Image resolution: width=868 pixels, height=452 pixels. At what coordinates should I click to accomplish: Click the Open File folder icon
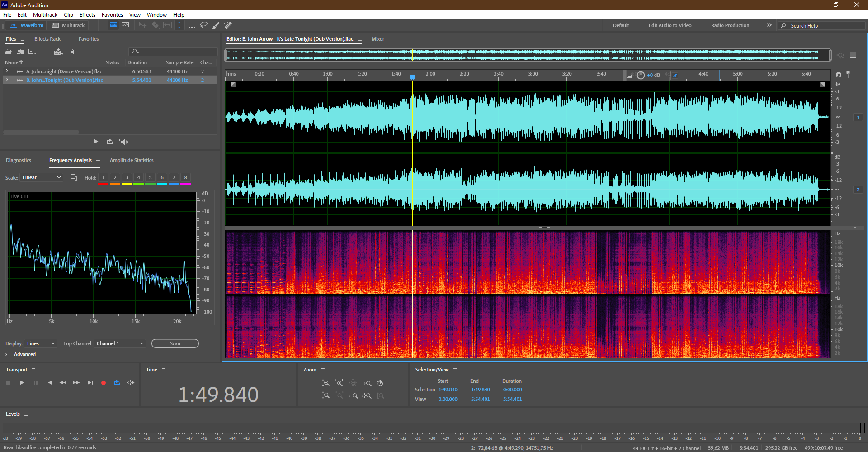(8, 52)
